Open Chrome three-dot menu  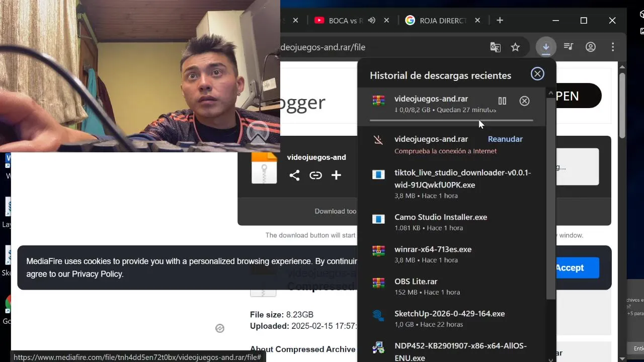[x=613, y=47]
